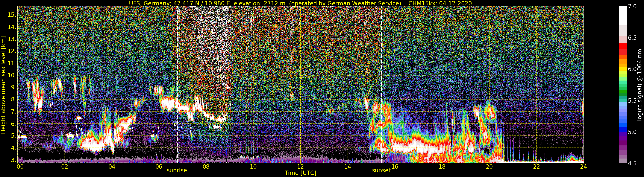
Task: Click the '08' time tick label
Action: (x=206, y=167)
